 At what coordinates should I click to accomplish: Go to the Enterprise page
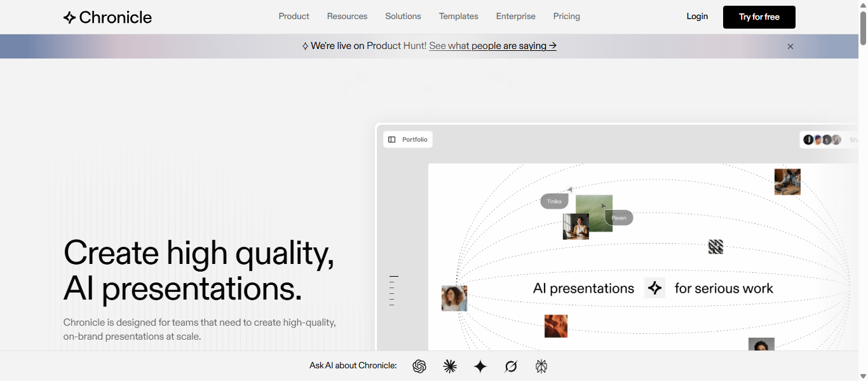[515, 17]
